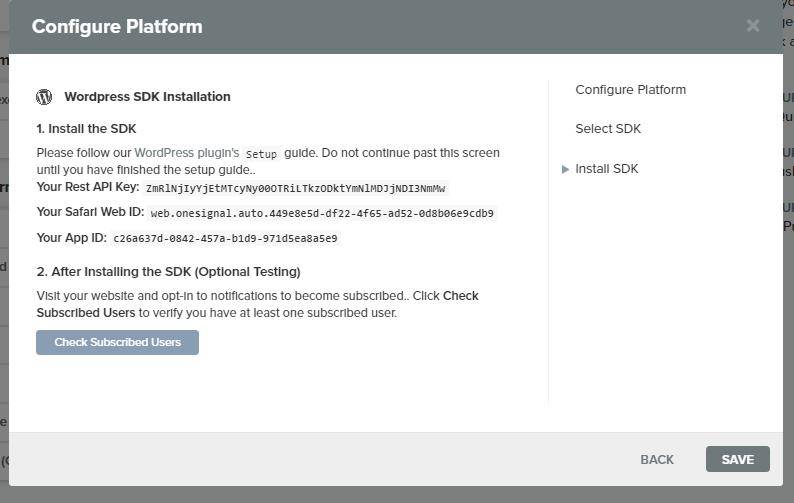Image resolution: width=794 pixels, height=503 pixels.
Task: Go to the Install SDK step
Action: tap(607, 169)
